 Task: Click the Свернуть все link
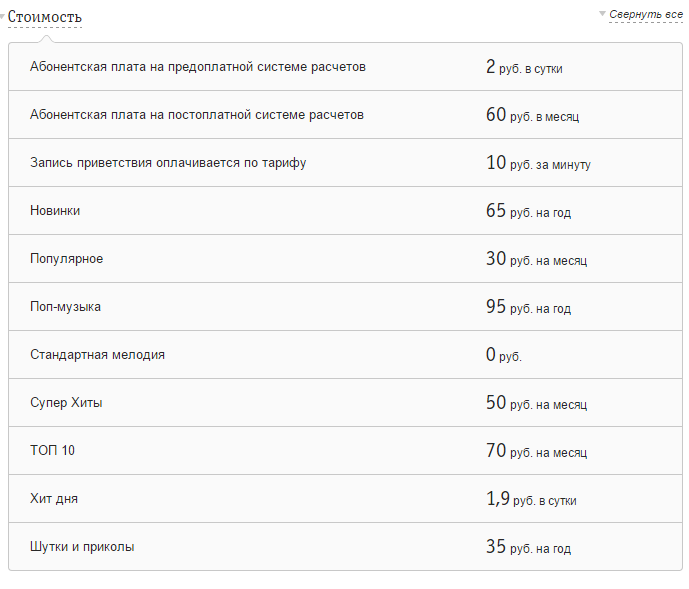coord(646,15)
